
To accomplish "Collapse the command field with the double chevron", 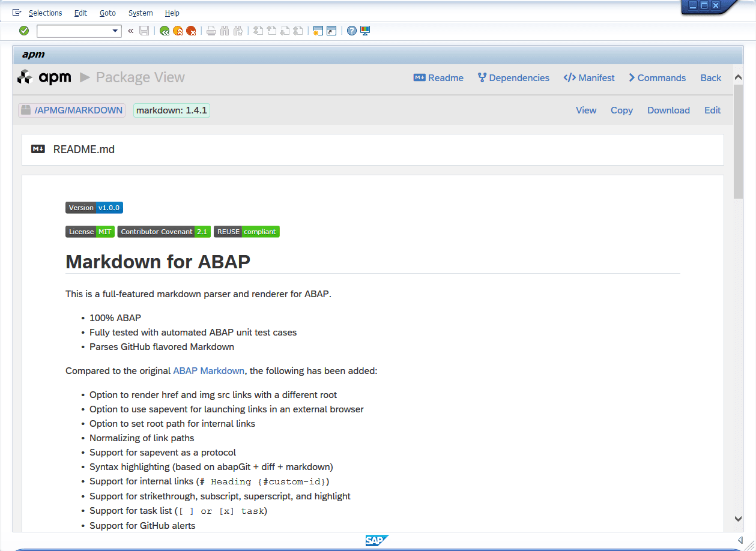I will (130, 31).
